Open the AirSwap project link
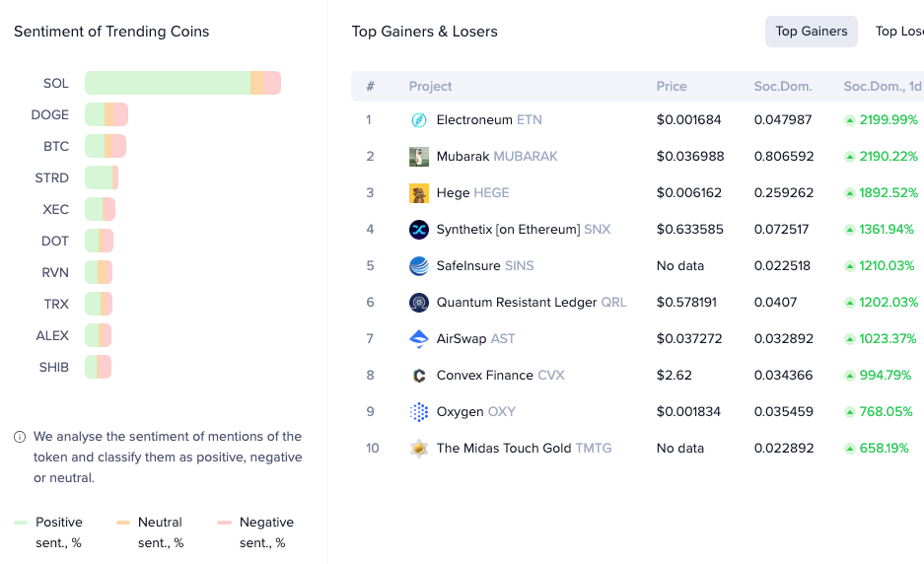 click(x=475, y=339)
